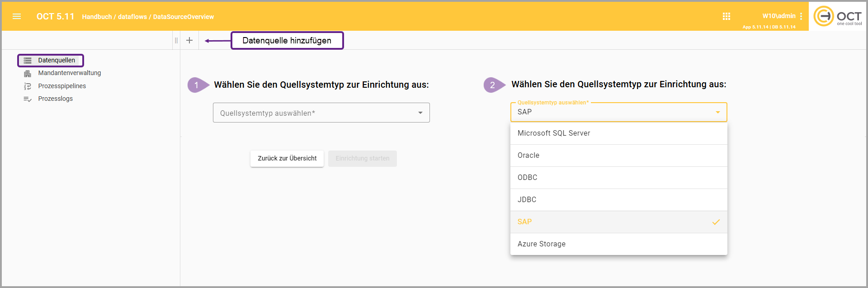Open the empty Quellsystemtyp auswählen dropdown
868x288 pixels.
point(321,113)
